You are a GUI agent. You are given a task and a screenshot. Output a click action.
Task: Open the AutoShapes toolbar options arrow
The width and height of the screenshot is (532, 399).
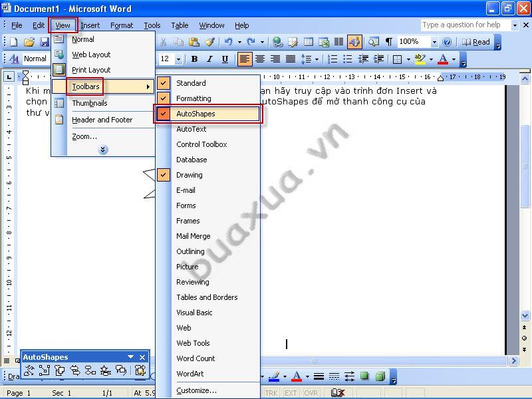point(130,357)
